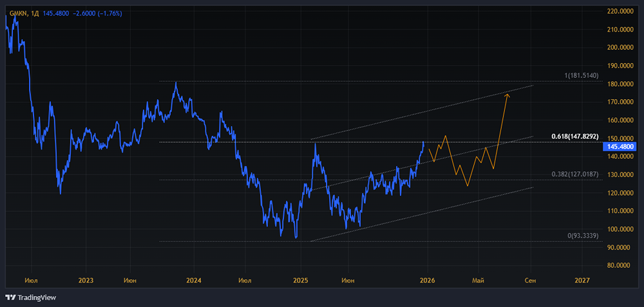Viewport: 644px width, 307px height.
Task: Click the 220.0000 price axis label
Action: [x=620, y=12]
